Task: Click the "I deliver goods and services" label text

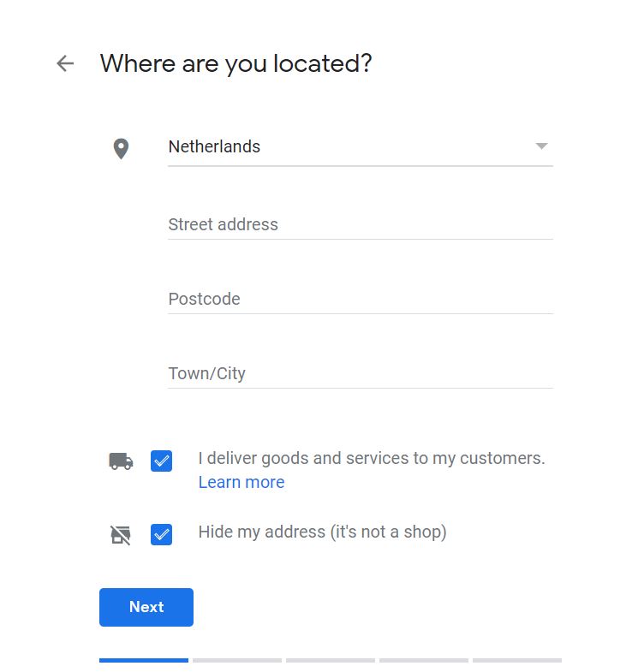Action: tap(371, 458)
